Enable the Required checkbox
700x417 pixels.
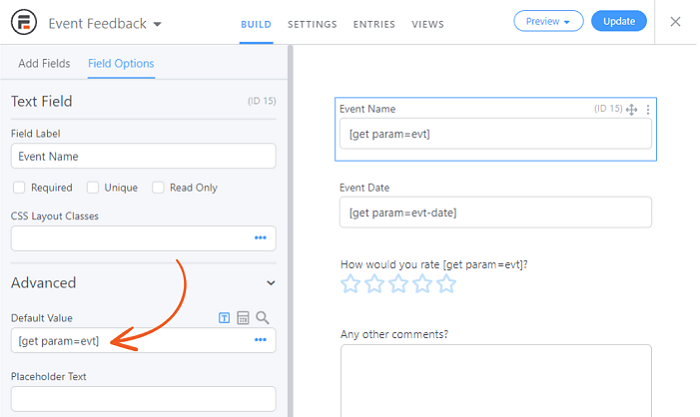(x=19, y=188)
